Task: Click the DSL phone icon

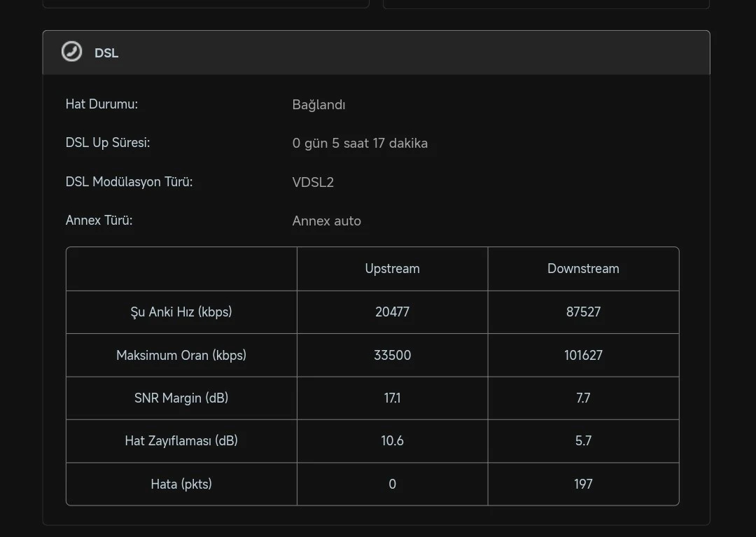Action: pos(72,52)
